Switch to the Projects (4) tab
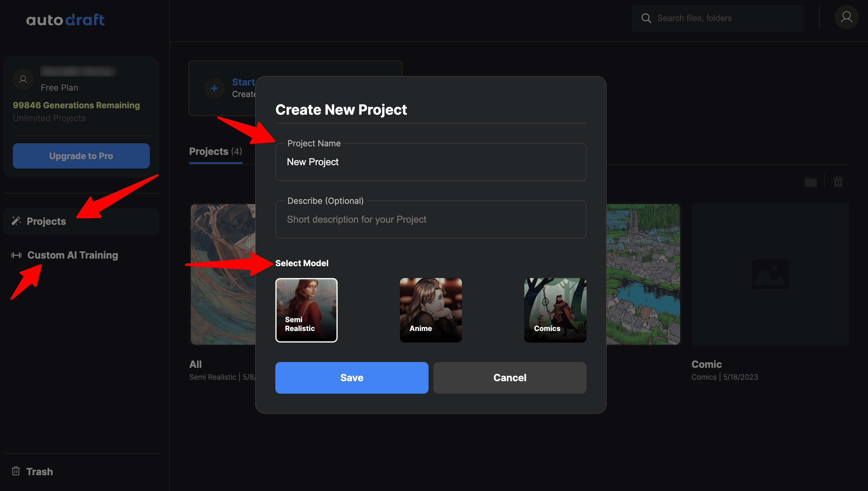Viewport: 868px width, 491px height. tap(215, 151)
